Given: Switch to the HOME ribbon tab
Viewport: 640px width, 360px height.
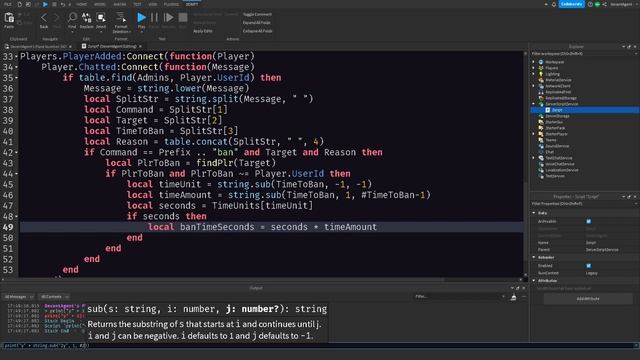Looking at the screenshot, I should pos(82,4).
